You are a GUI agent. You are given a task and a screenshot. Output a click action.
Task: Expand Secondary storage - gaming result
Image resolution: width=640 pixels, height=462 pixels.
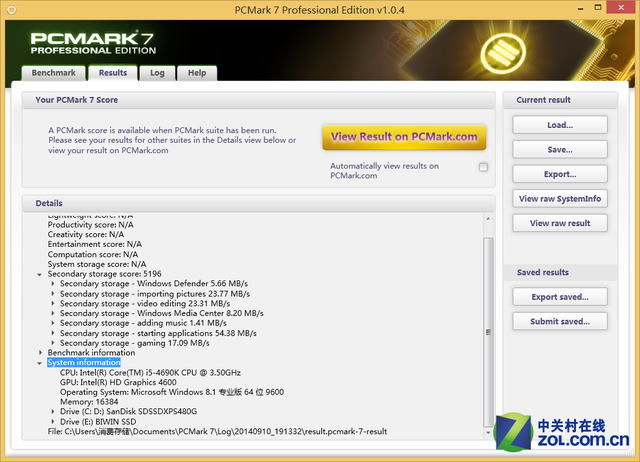click(53, 343)
